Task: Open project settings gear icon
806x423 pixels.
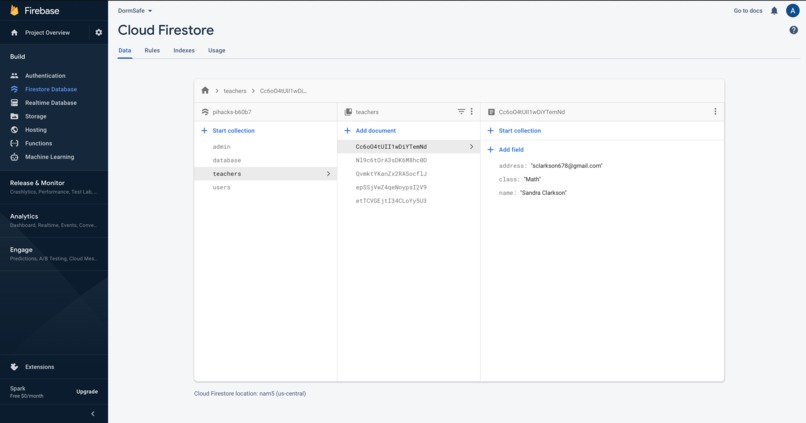Action: (x=99, y=32)
